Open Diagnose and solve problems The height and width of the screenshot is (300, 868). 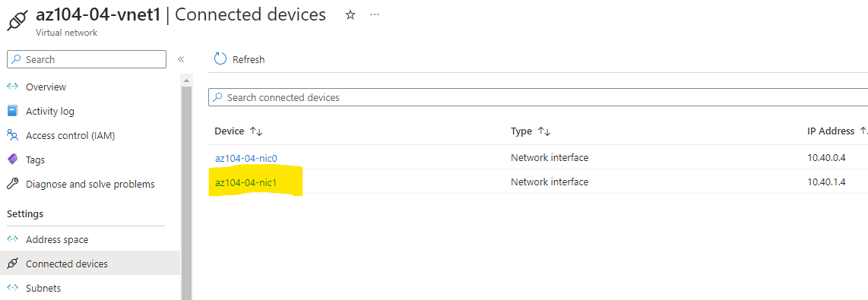[90, 185]
